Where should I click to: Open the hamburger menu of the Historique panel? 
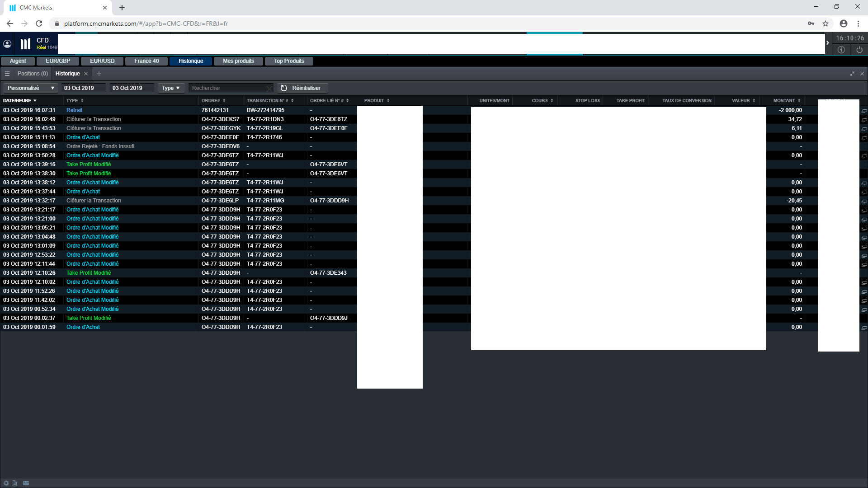(x=7, y=74)
